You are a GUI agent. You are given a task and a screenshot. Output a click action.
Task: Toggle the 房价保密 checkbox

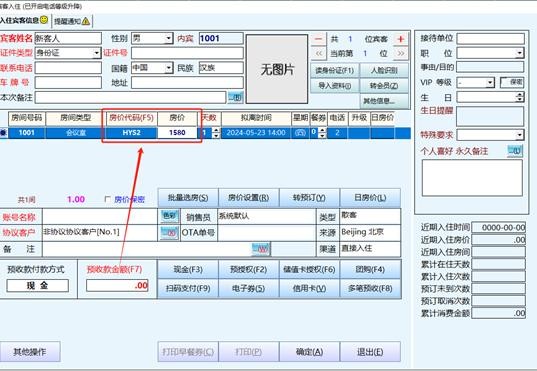pos(108,199)
